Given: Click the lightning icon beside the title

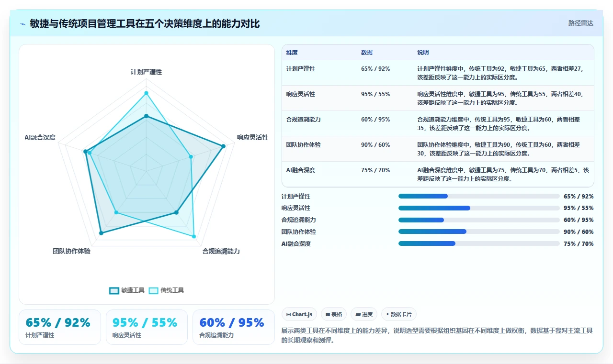Looking at the screenshot, I should pyautogui.click(x=23, y=23).
